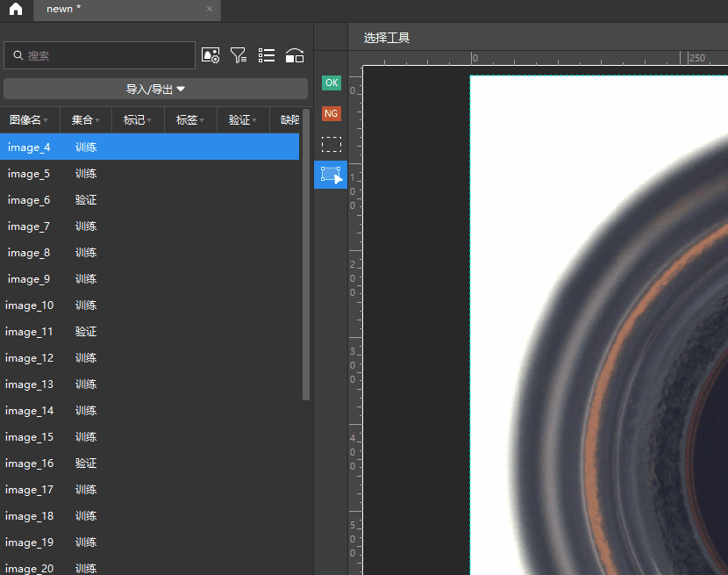Select image_11 in the image list
This screenshot has width=728, height=575.
click(x=149, y=332)
